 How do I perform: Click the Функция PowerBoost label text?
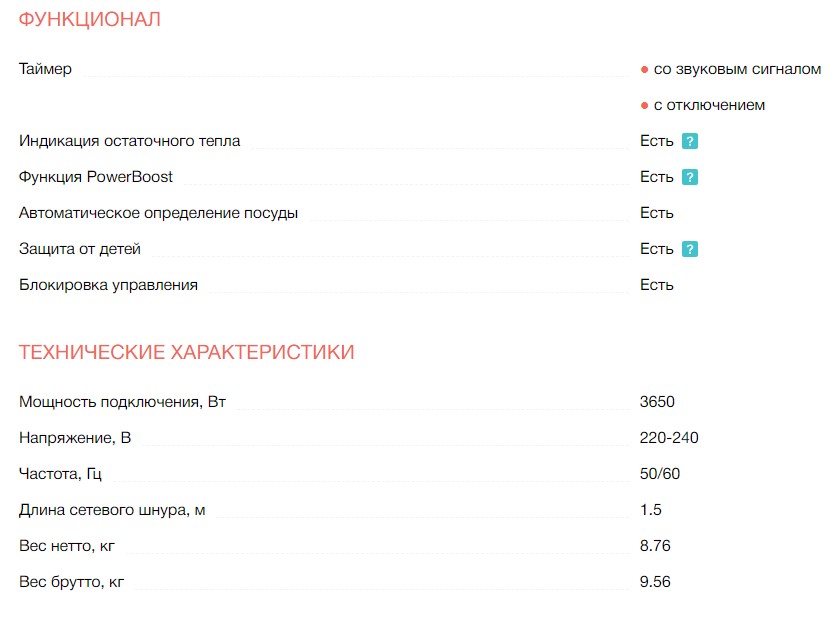(96, 177)
